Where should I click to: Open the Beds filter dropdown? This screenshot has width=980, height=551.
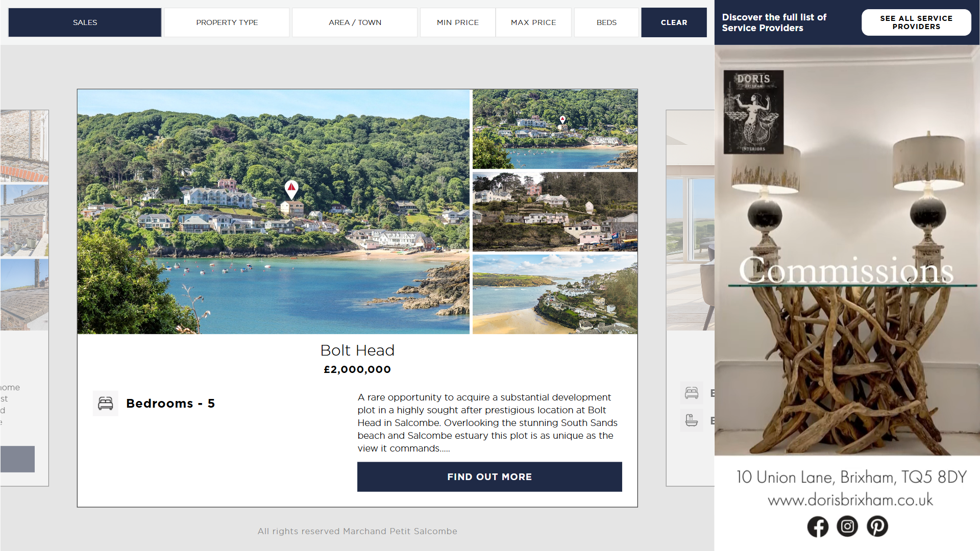606,22
